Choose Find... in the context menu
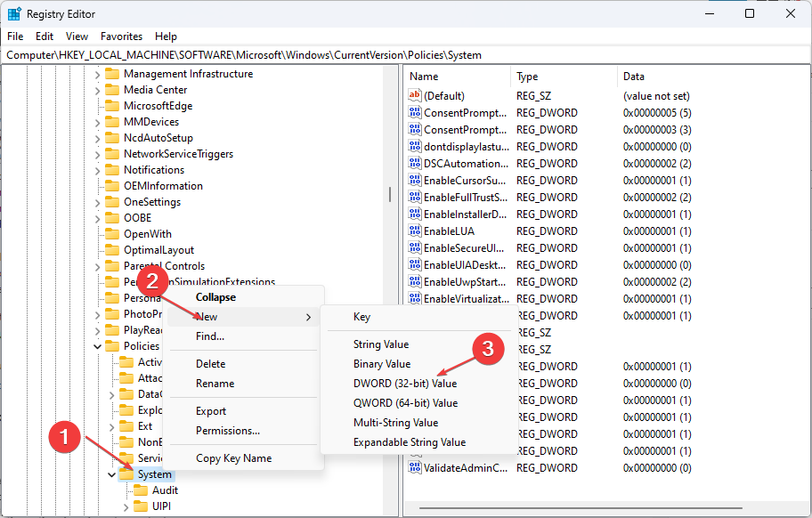This screenshot has width=812, height=518. point(243,336)
